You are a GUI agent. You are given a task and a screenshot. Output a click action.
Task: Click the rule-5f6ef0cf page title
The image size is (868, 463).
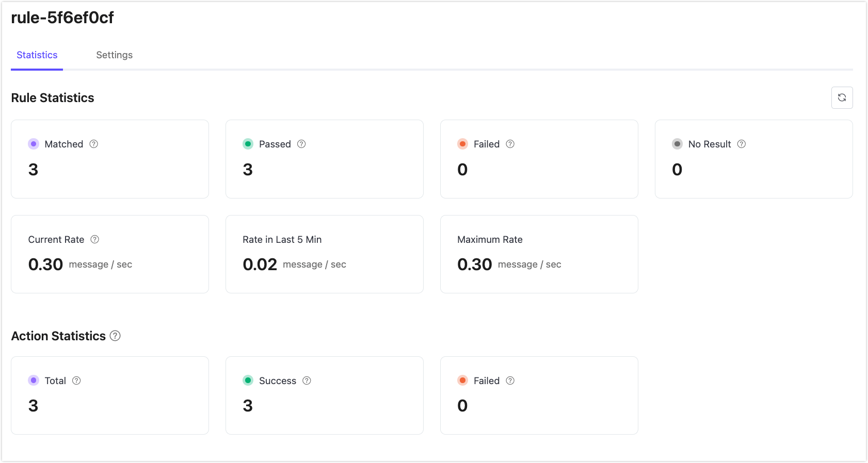click(x=62, y=18)
